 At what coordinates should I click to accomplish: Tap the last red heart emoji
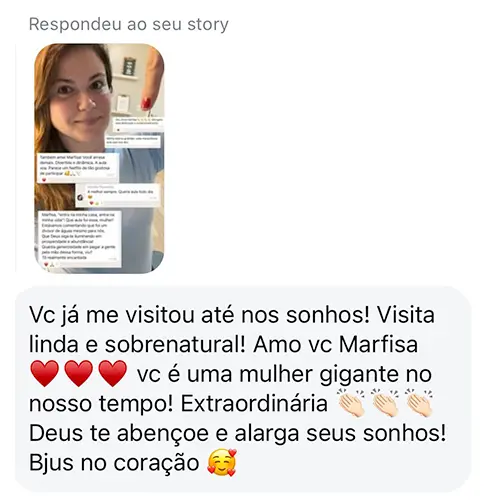tap(113, 374)
